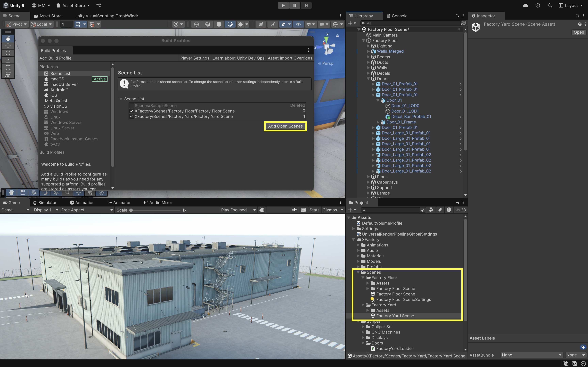This screenshot has width=588, height=367.
Task: Toggle Game view mute audio icon
Action: [x=294, y=210]
